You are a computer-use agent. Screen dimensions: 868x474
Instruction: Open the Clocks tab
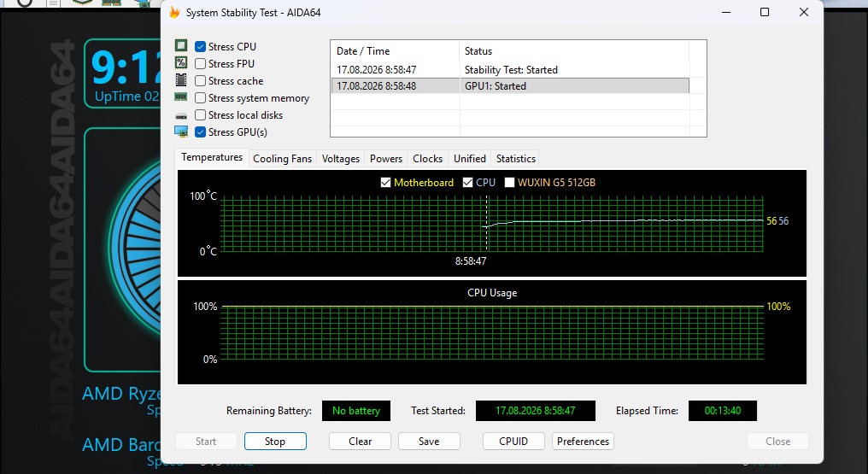[428, 159]
